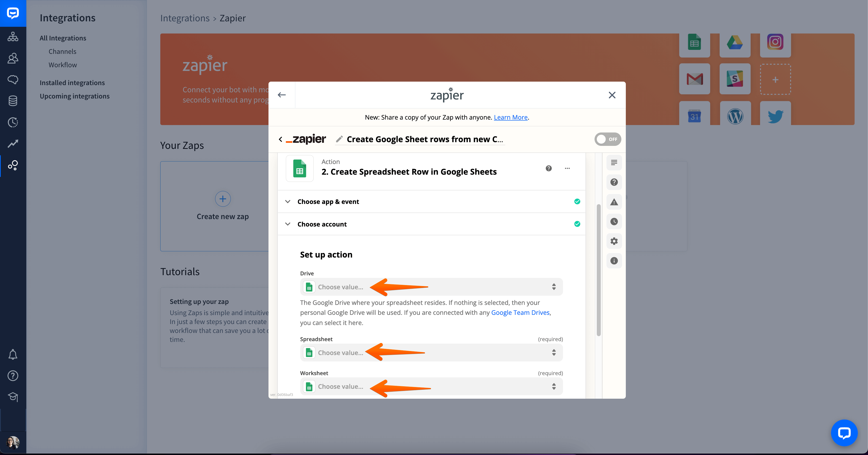868x455 pixels.
Task: Open the users icon in sidebar
Action: [x=13, y=58]
